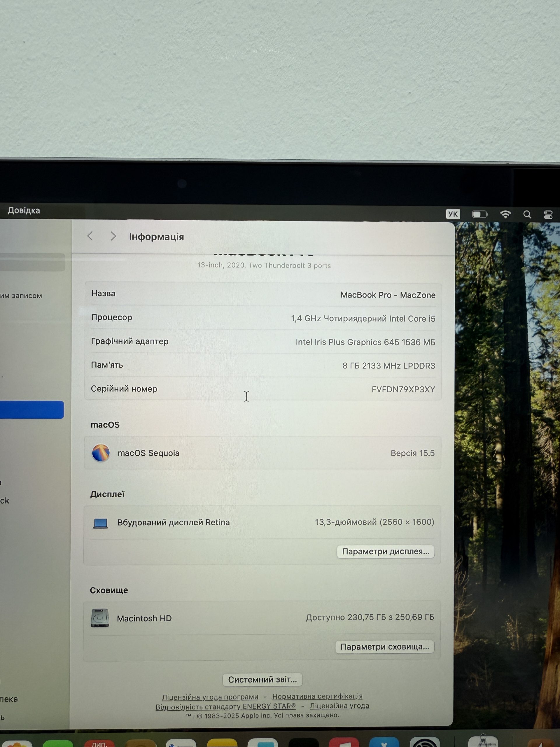
Task: Open Параметри дисплея… button
Action: (x=386, y=551)
